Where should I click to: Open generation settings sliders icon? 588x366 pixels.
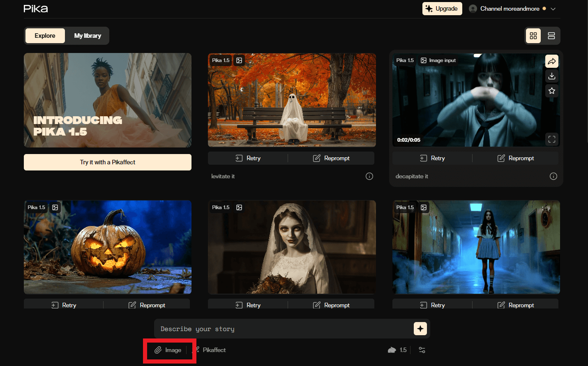(422, 350)
